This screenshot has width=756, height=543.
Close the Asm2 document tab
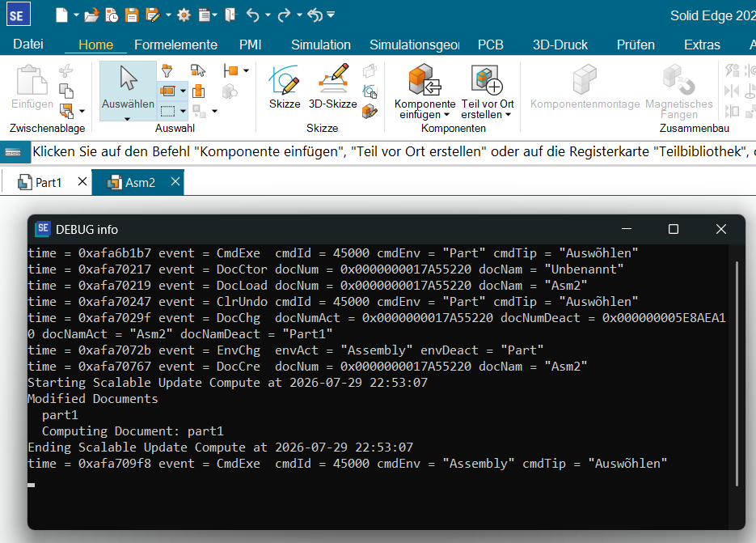coord(175,181)
